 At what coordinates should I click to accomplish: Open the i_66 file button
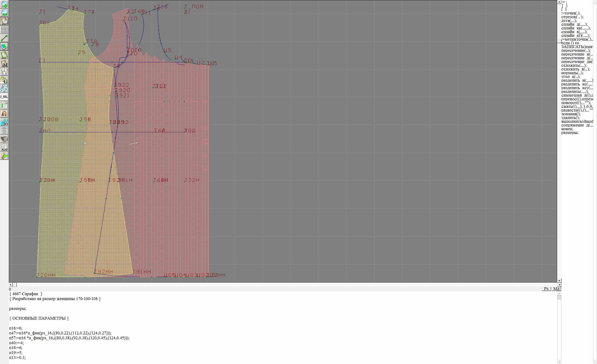(4, 97)
